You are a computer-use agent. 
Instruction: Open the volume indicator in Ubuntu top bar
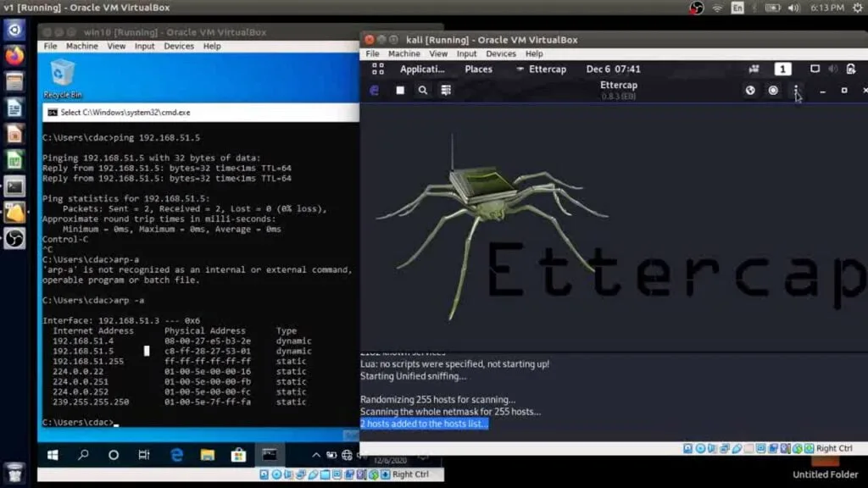tap(793, 8)
